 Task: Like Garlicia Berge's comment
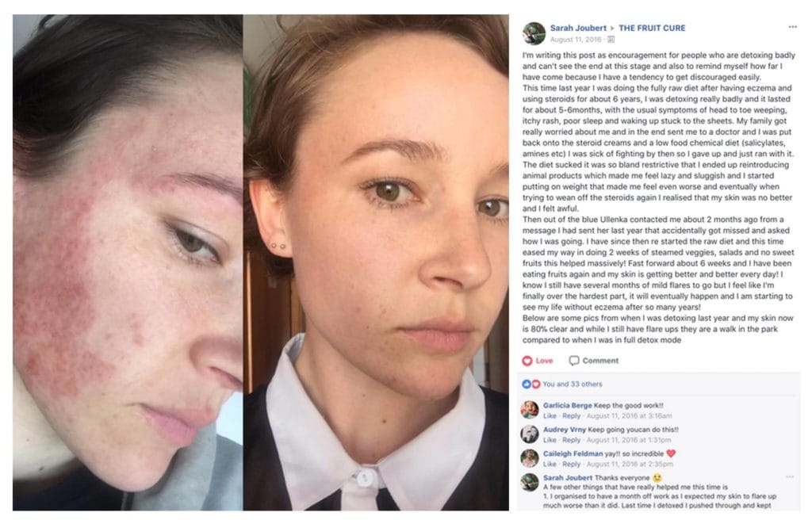[550, 415]
